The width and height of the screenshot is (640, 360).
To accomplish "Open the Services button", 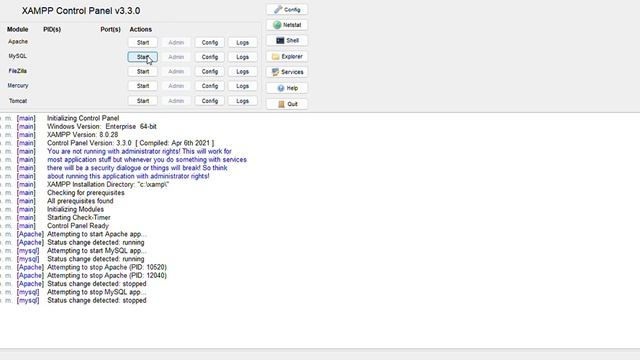I will 287,72.
